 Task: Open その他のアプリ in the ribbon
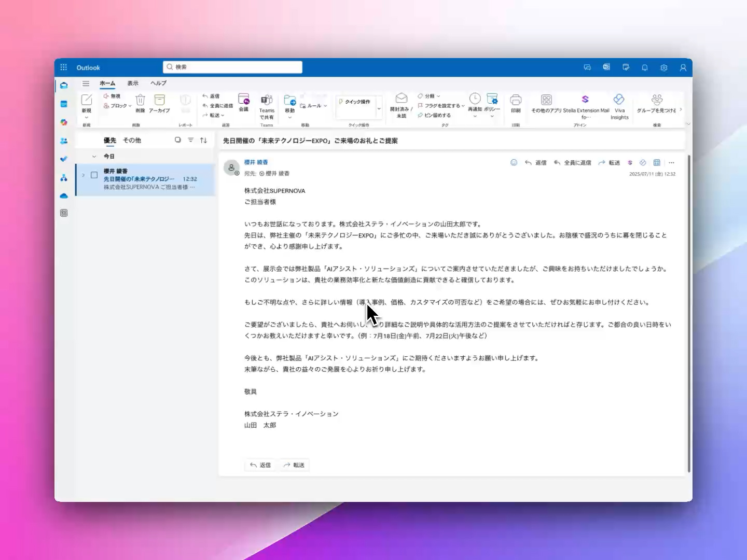(546, 103)
